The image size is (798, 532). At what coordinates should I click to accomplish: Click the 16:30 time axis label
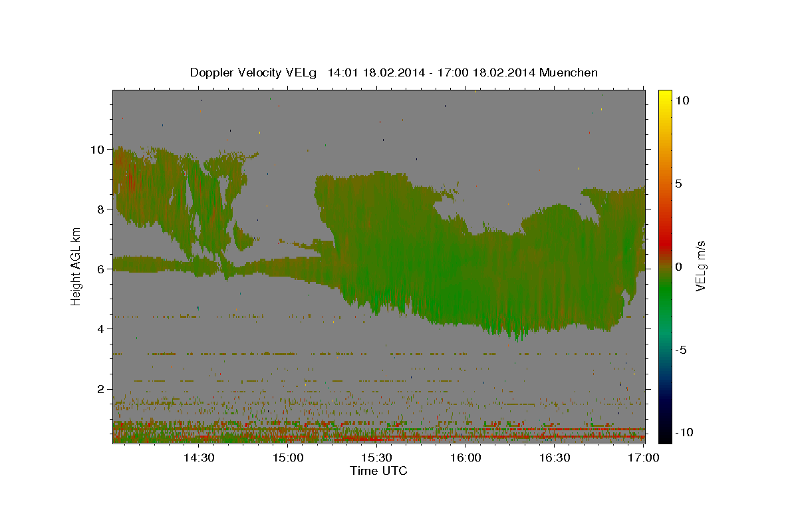coord(555,458)
